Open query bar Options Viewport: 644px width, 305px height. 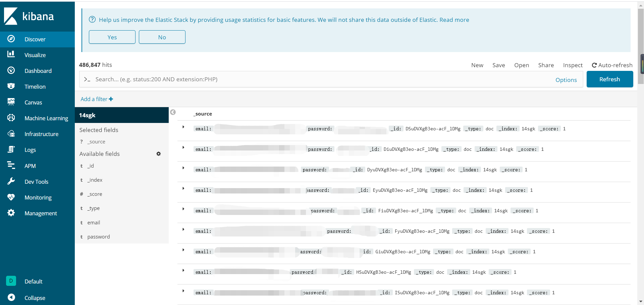566,80
